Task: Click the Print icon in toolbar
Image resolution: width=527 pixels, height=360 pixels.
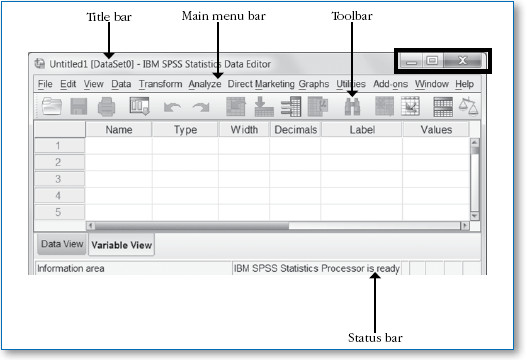Action: pos(107,107)
